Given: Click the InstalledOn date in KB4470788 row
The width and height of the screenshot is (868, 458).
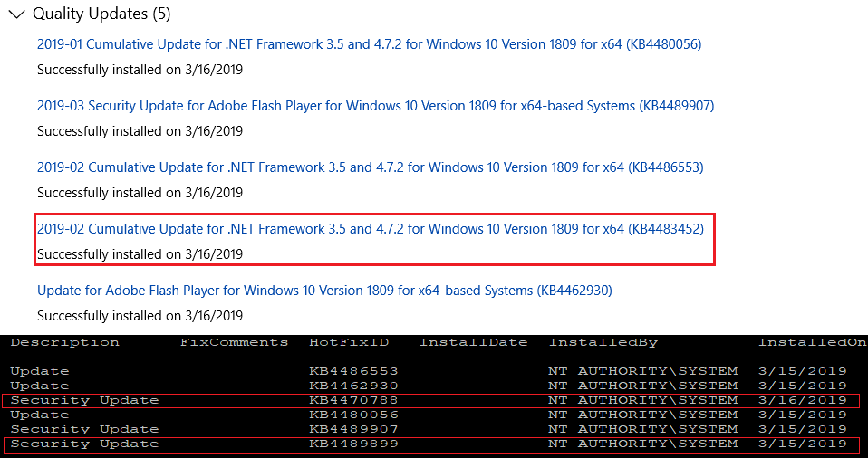Looking at the screenshot, I should click(802, 400).
